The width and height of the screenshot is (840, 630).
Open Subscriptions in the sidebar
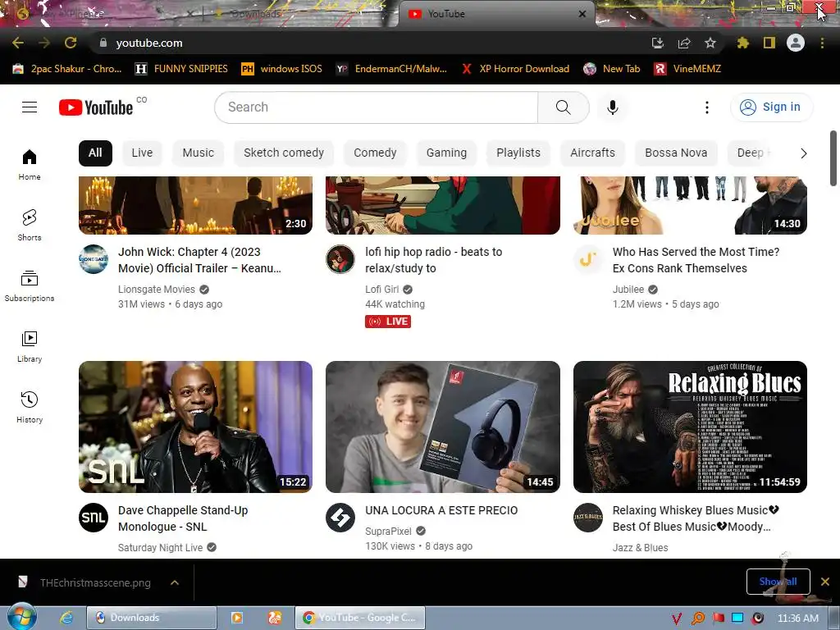click(x=30, y=286)
